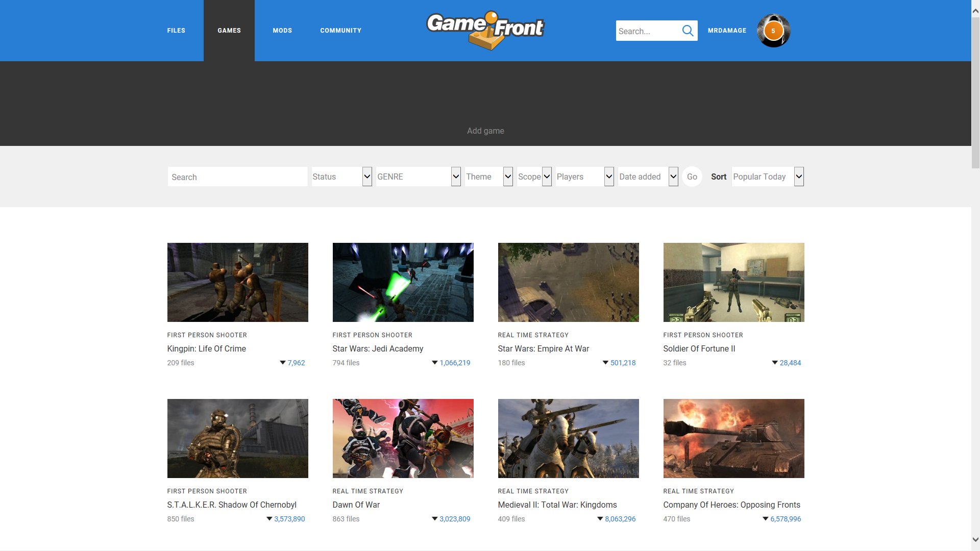Click the 28,484 download count
The image size is (980, 551).
(x=790, y=363)
